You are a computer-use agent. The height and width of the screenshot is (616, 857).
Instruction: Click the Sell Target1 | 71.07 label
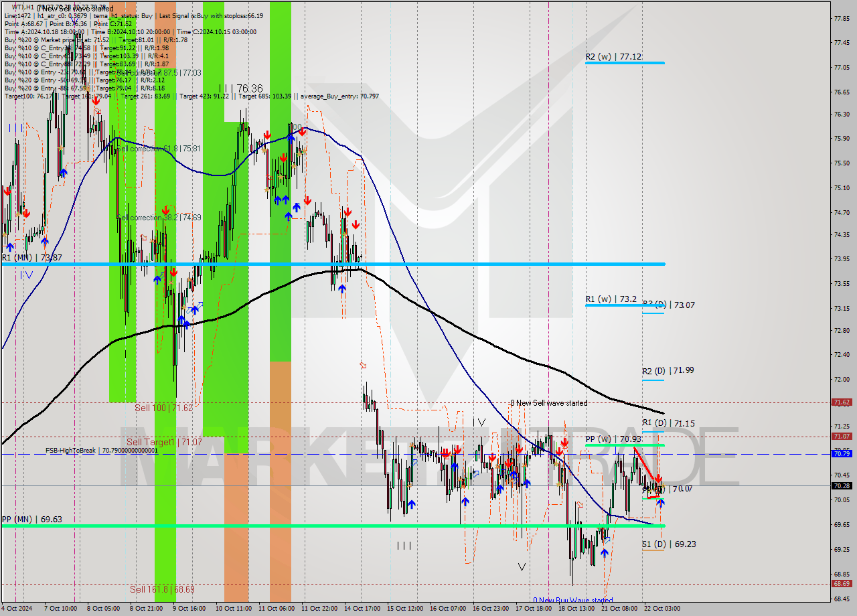click(x=164, y=442)
